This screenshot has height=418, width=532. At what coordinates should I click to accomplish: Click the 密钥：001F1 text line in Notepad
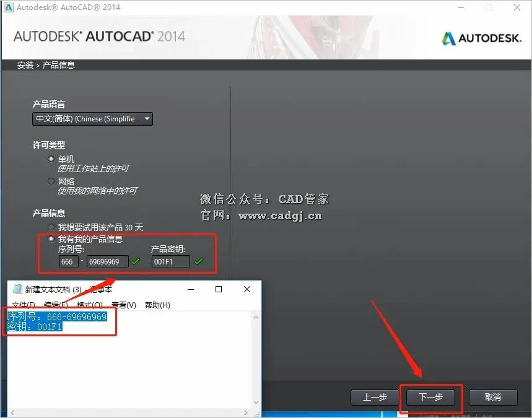[x=35, y=327]
